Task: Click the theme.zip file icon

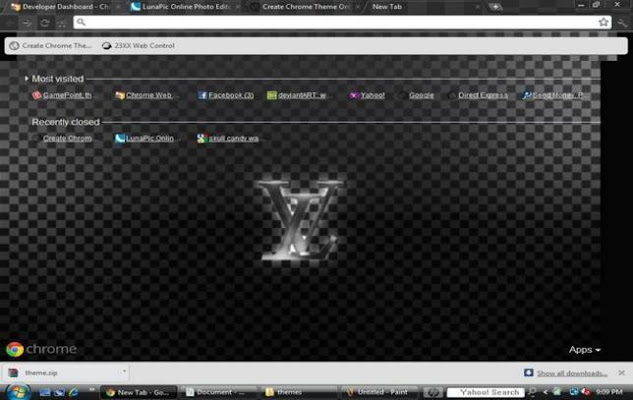Action: coord(13,373)
